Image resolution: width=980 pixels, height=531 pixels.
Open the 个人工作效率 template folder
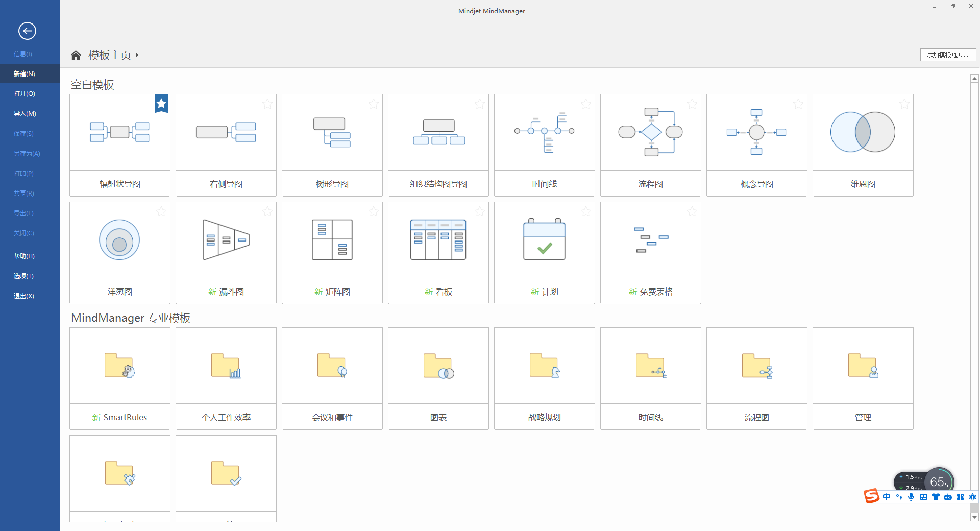click(x=226, y=366)
